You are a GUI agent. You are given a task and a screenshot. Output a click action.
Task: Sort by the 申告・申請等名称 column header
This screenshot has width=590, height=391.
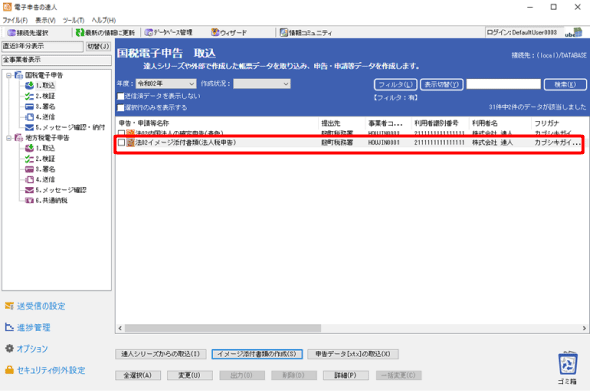tap(217, 123)
